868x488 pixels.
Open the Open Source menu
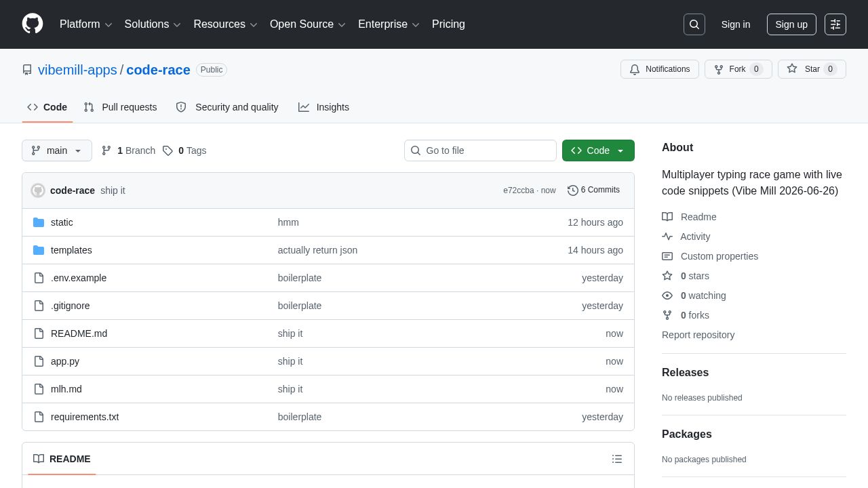pos(308,24)
